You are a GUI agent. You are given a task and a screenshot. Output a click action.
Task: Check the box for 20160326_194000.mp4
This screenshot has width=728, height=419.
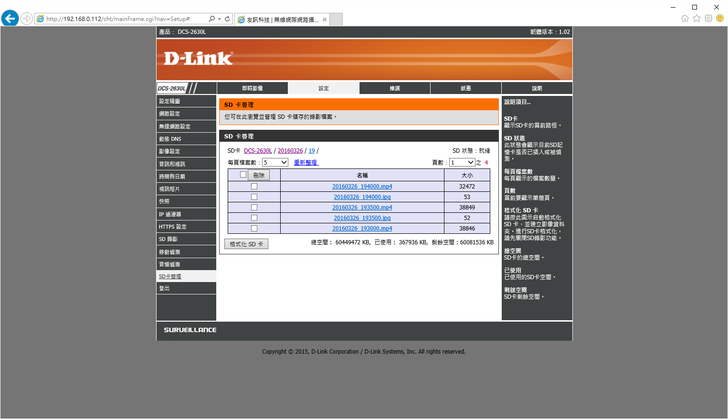coord(254,186)
